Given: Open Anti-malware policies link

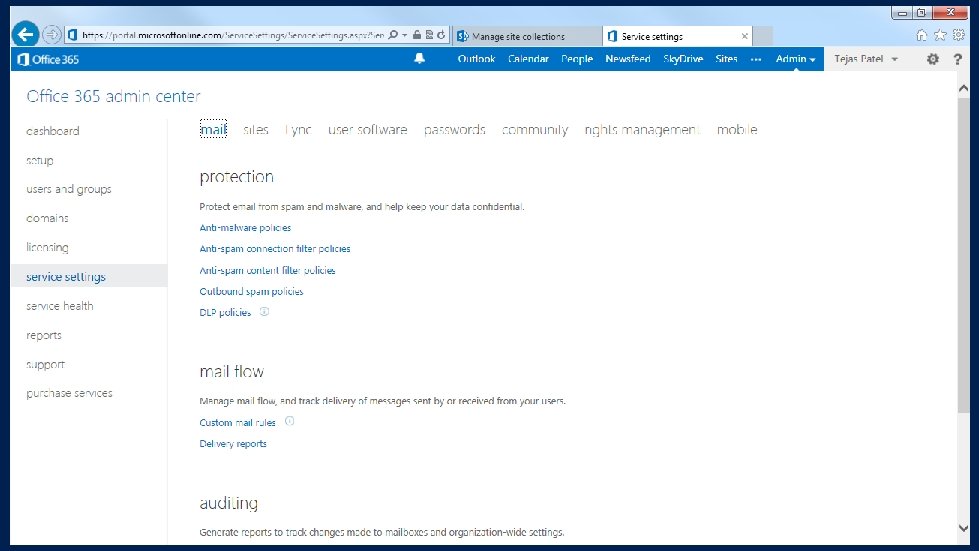Looking at the screenshot, I should pos(245,228).
